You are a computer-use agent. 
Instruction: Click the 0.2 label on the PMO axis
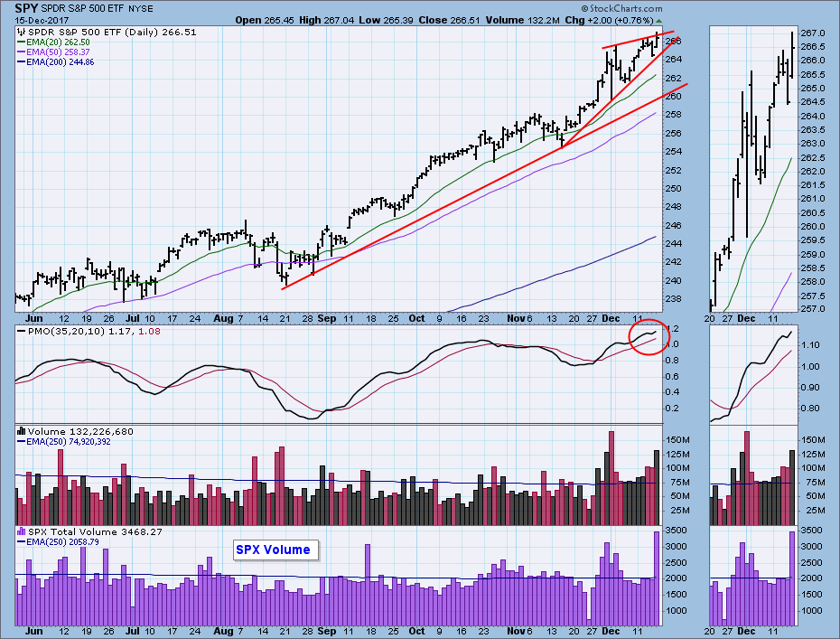[672, 409]
